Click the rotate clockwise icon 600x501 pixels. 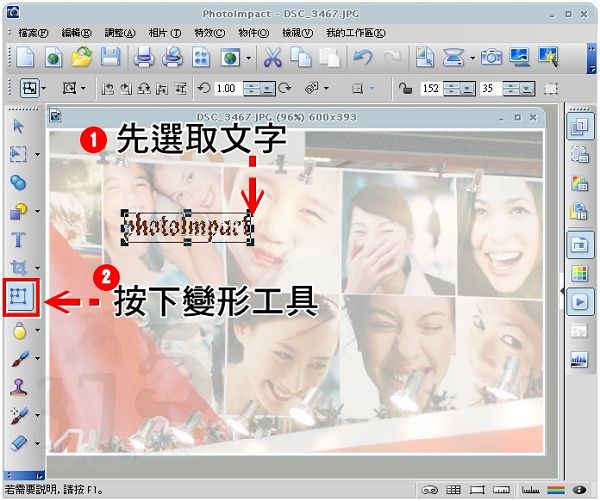pos(284,88)
